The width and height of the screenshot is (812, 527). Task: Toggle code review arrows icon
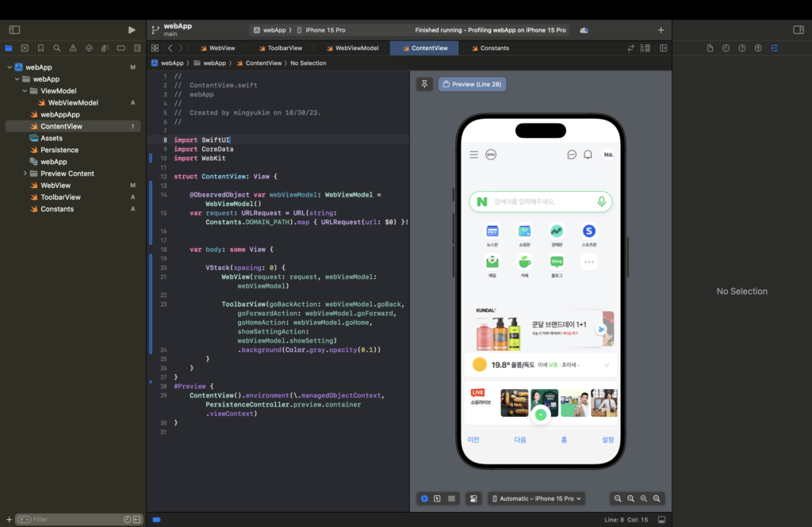630,48
